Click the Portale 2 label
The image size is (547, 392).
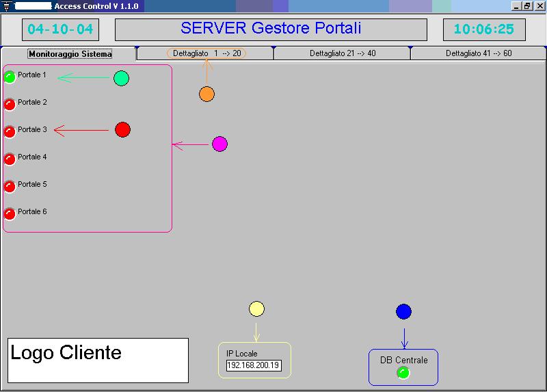32,103
